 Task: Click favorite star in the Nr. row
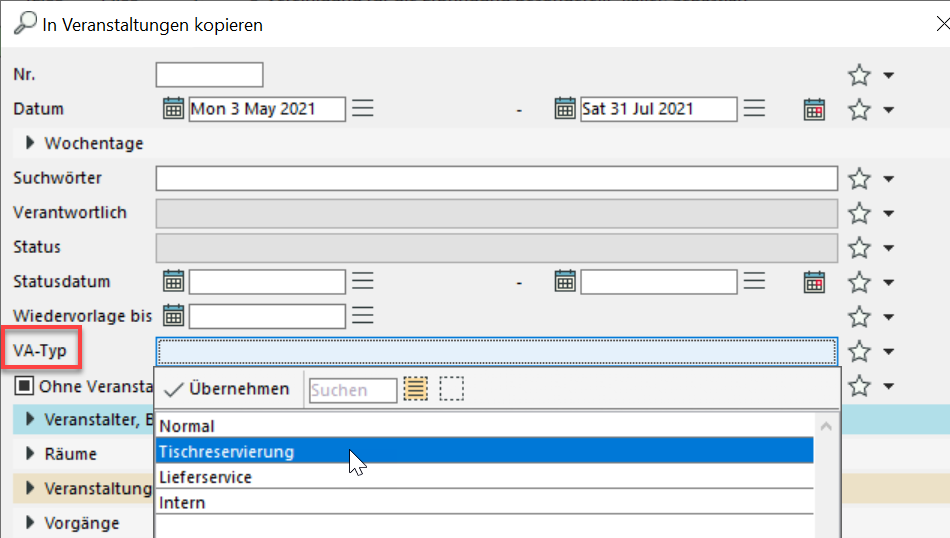859,75
